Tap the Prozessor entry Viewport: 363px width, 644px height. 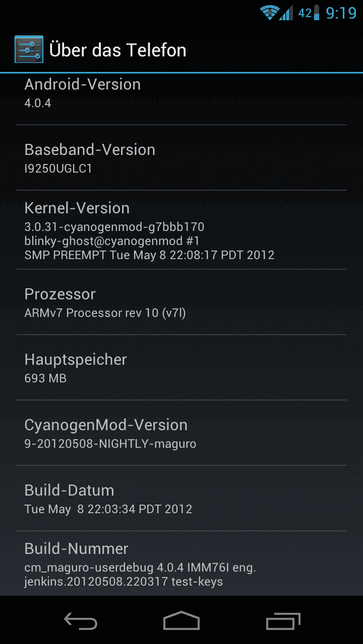coord(181,302)
